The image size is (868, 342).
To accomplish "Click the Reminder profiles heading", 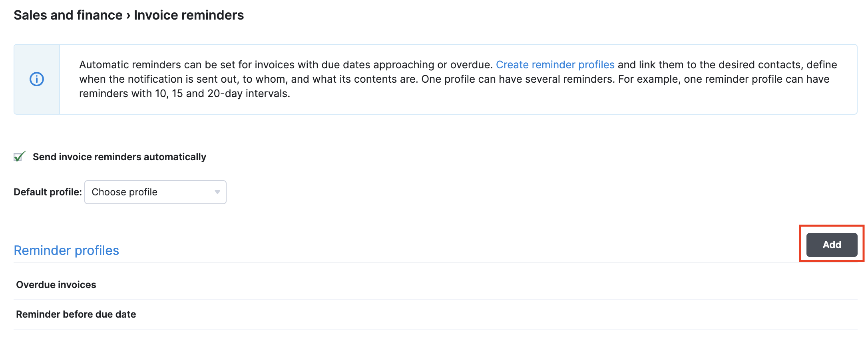I will click(66, 250).
